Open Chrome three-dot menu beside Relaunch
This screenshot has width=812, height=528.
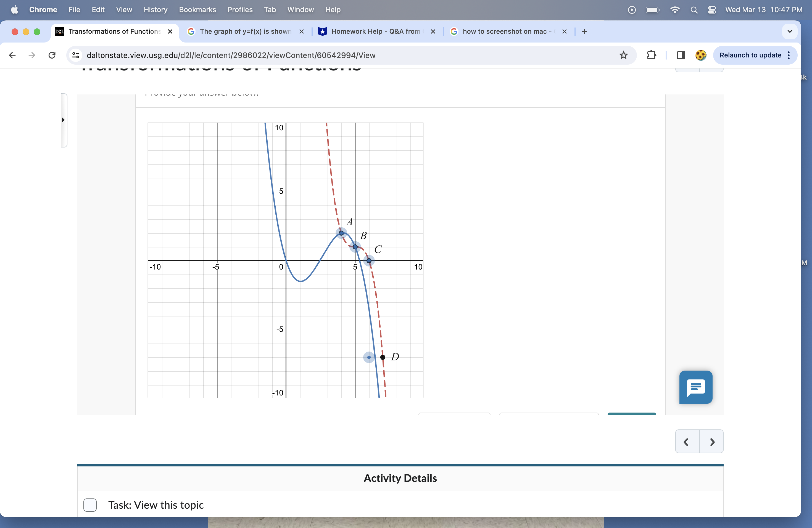pyautogui.click(x=789, y=55)
